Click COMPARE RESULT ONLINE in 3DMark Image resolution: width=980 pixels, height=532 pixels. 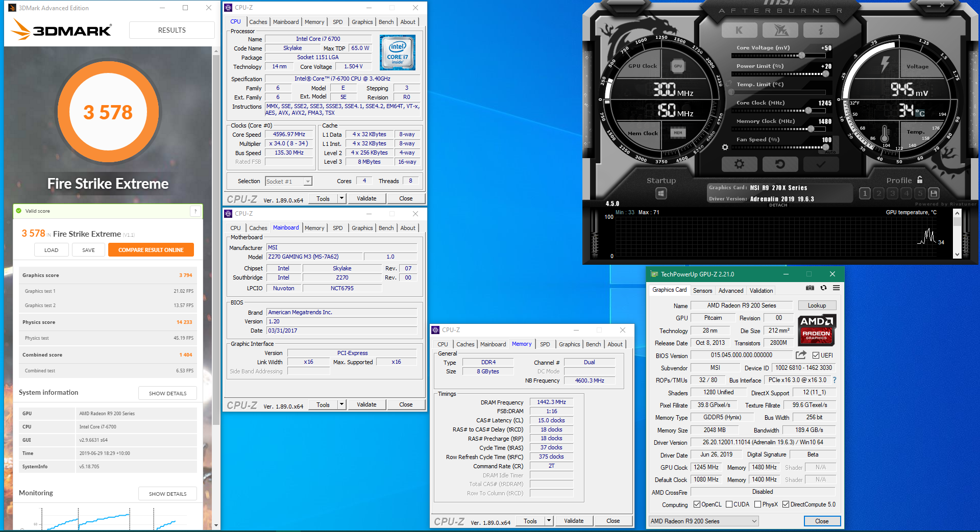coord(151,250)
